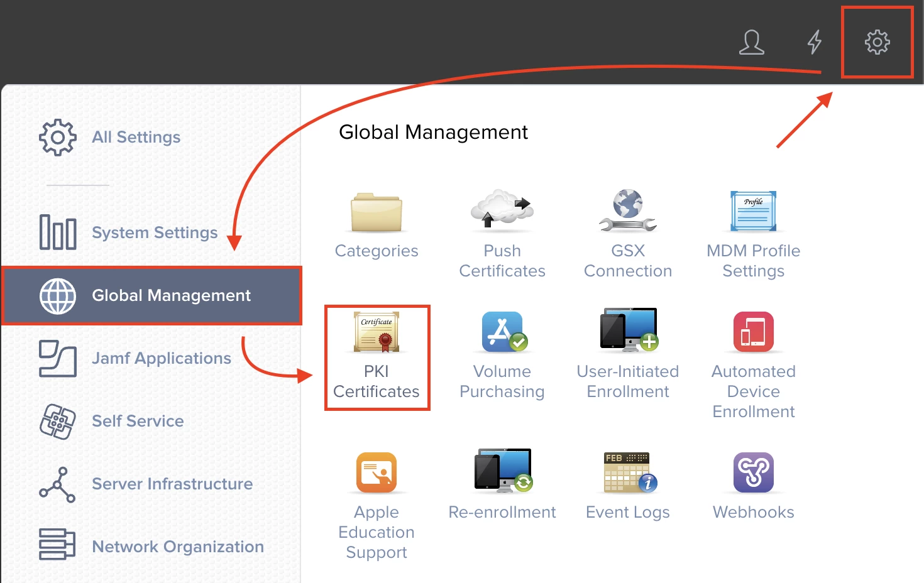Click the Event Logs text link
924x583 pixels.
(628, 512)
